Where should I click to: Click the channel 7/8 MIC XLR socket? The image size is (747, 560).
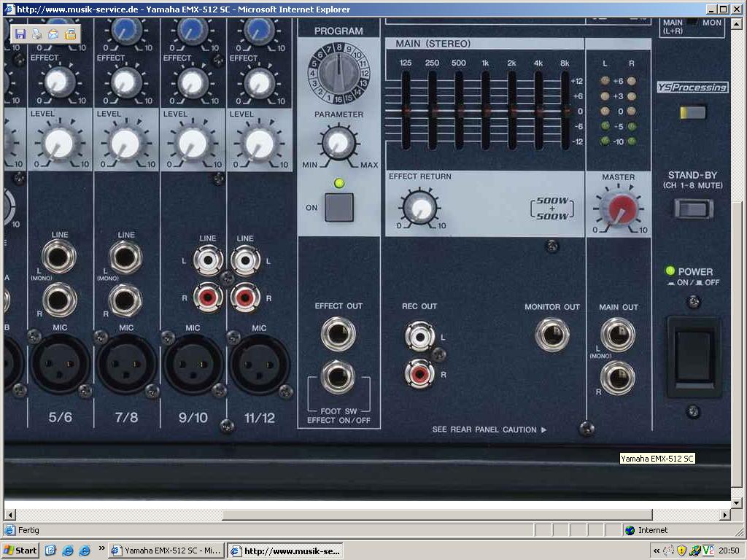126,365
